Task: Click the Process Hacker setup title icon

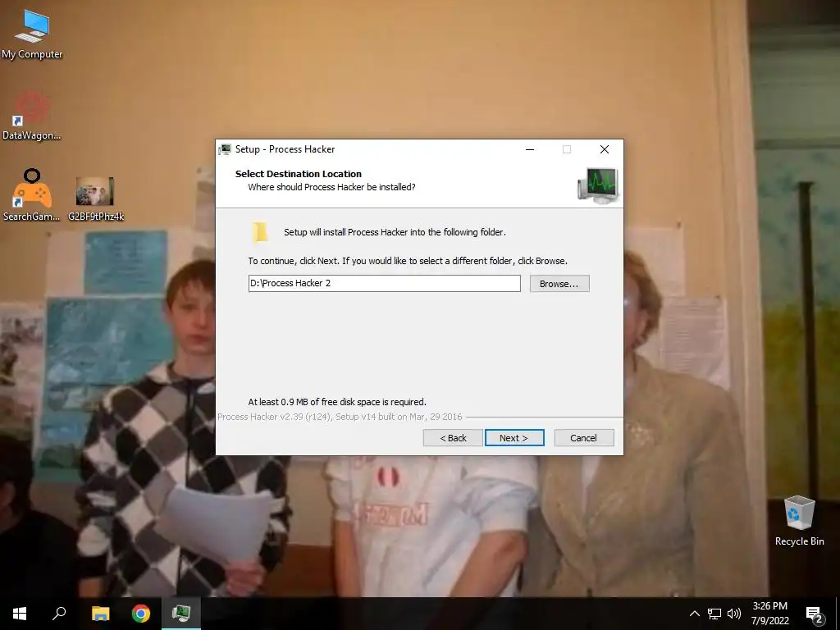Action: pos(225,149)
